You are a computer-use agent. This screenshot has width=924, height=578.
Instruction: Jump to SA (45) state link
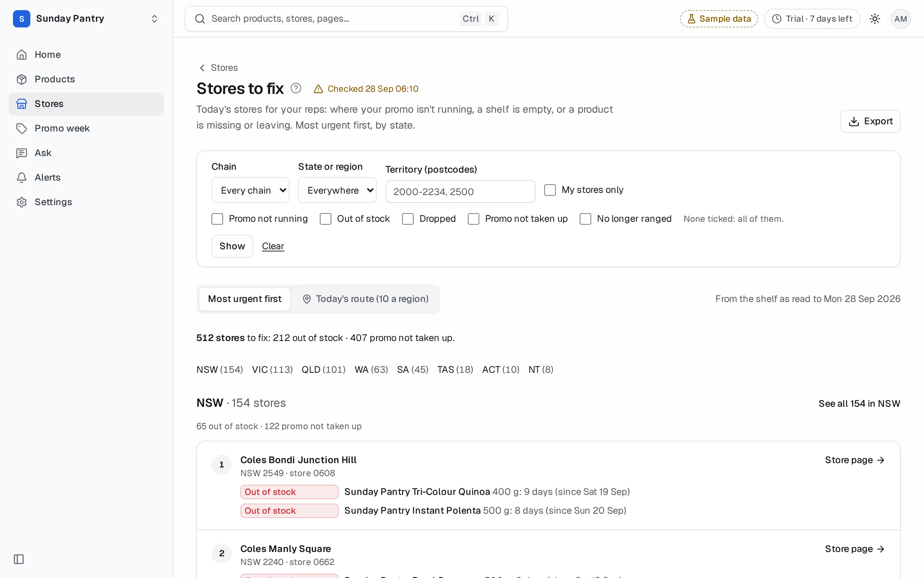412,370
